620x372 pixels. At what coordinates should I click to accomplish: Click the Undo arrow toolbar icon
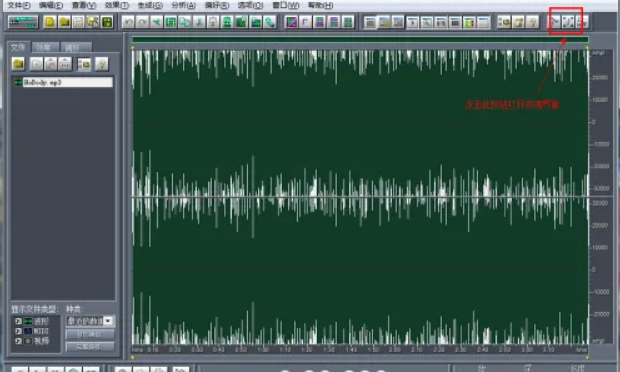[x=128, y=22]
